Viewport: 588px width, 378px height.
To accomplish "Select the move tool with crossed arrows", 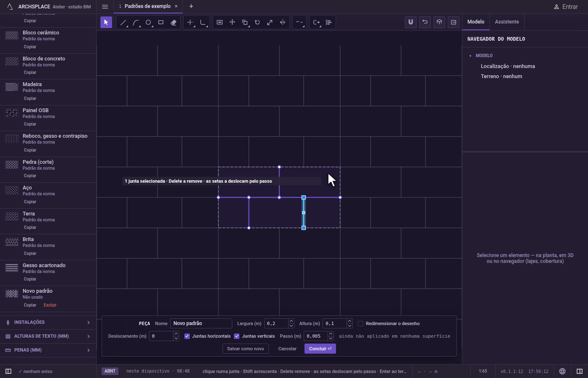I will pyautogui.click(x=232, y=22).
